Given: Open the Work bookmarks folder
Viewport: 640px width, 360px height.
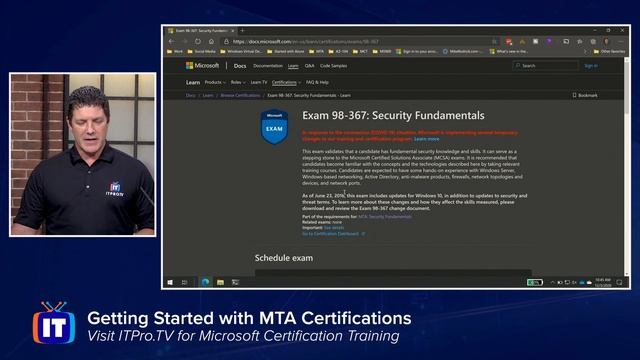Looking at the screenshot, I should (x=175, y=51).
